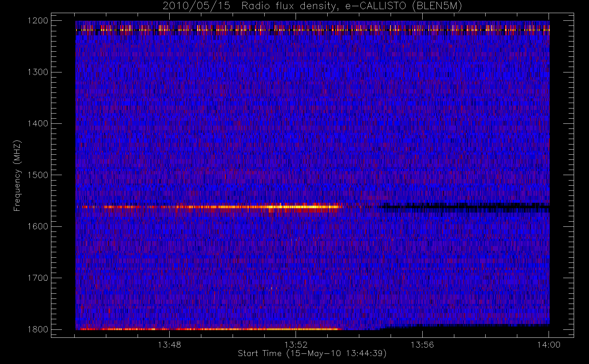
Task: Select the 1400 frequency tick label
Action: click(38, 123)
